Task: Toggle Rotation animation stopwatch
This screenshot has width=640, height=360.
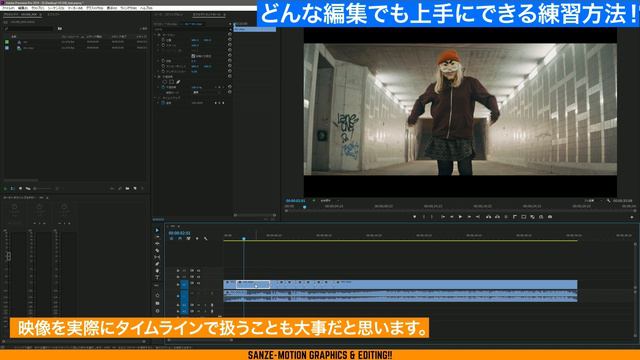Action: click(x=163, y=61)
